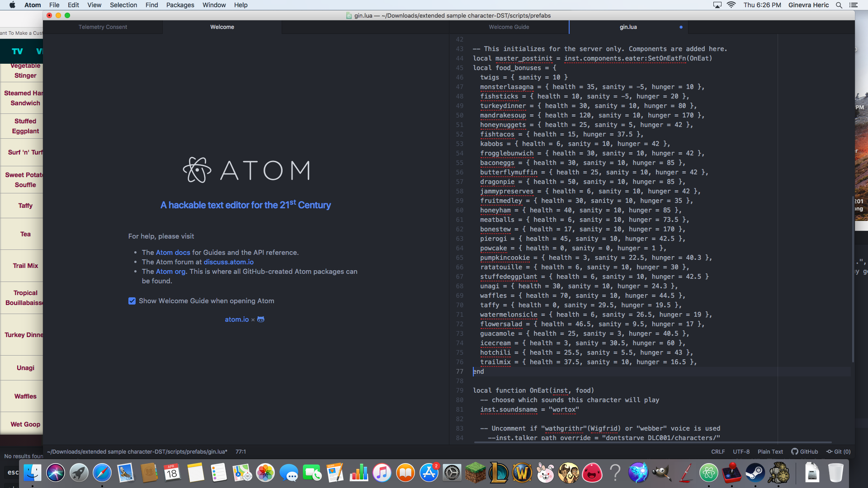Click the editor horizontal scrollbar

pyautogui.click(x=652, y=442)
